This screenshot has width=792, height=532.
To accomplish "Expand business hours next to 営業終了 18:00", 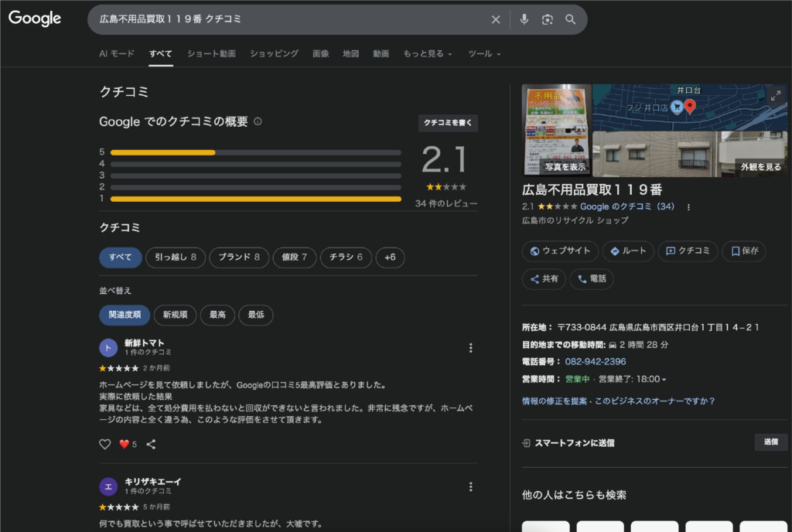I will point(664,380).
